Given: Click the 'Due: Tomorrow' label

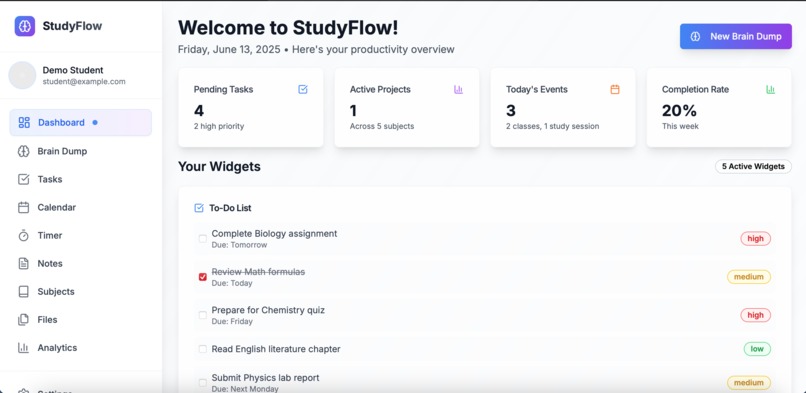Looking at the screenshot, I should [x=240, y=245].
